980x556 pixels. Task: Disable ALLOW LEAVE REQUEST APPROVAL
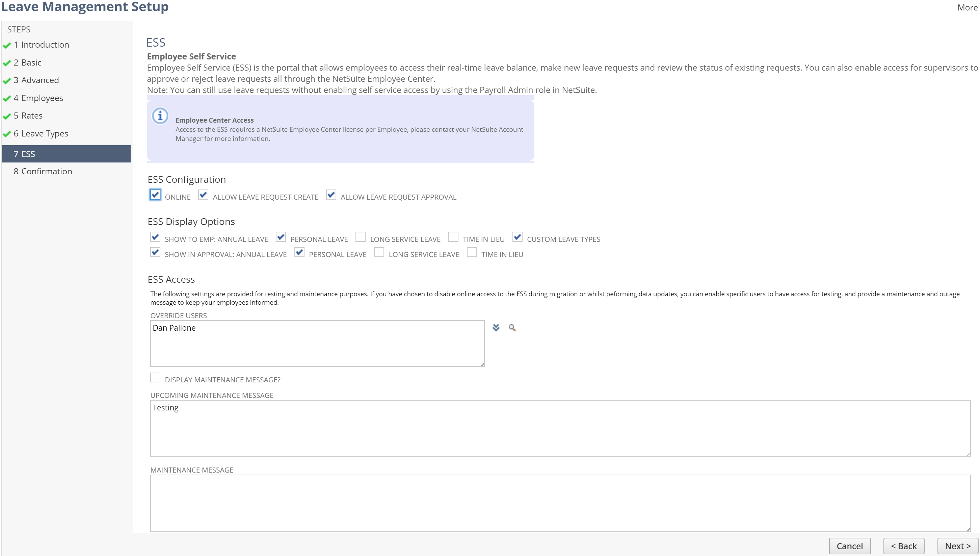pyautogui.click(x=331, y=195)
